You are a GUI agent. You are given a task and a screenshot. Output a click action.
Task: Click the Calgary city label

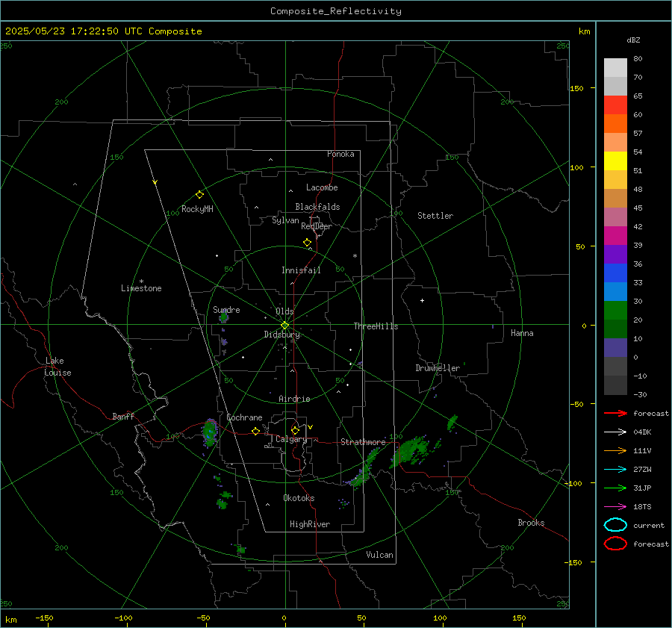click(291, 439)
